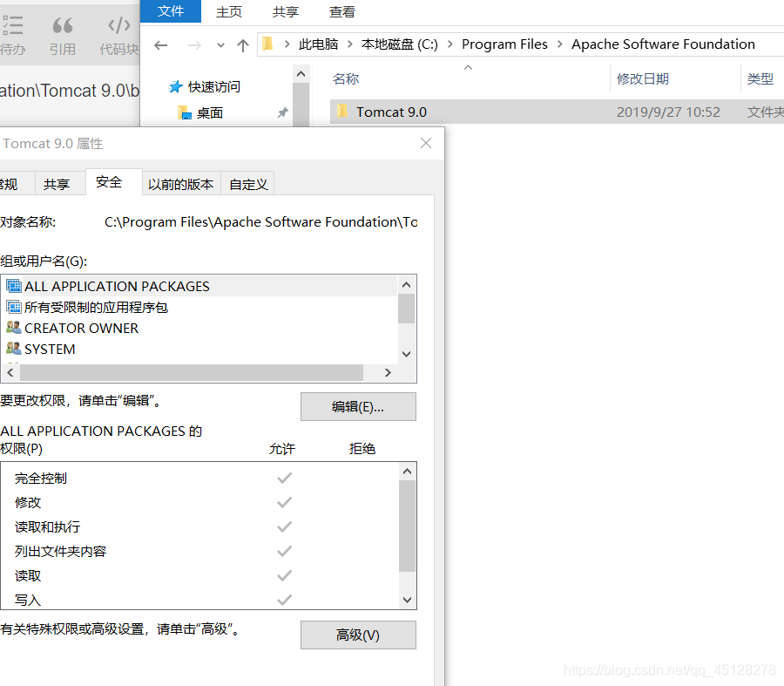
Task: Select the Tomcat 9.0 folder row
Action: (557, 112)
